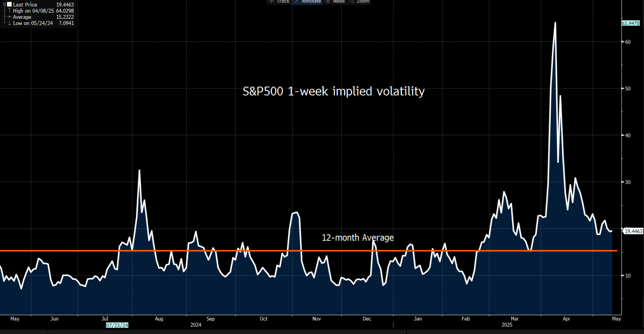Viewport: 644px width, 334px height.
Task: Click the Jul label on the date axis
Action: click(105, 319)
